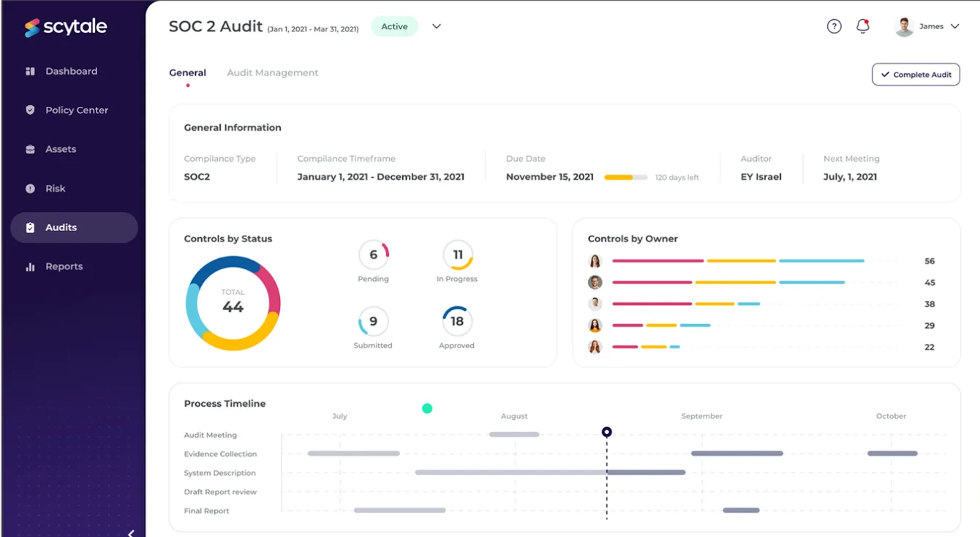Image resolution: width=980 pixels, height=537 pixels.
Task: Click the 'September' month header
Action: (x=702, y=416)
